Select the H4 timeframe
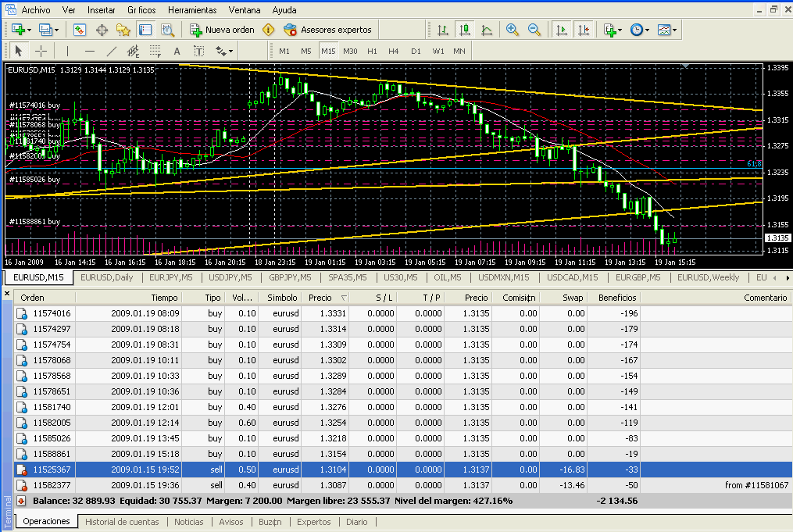This screenshot has height=532, width=793. click(394, 51)
